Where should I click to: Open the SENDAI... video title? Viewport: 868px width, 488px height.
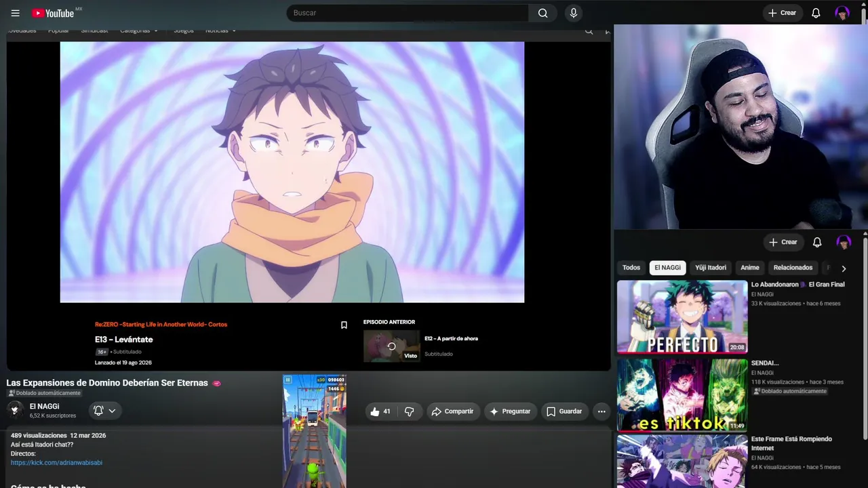765,363
